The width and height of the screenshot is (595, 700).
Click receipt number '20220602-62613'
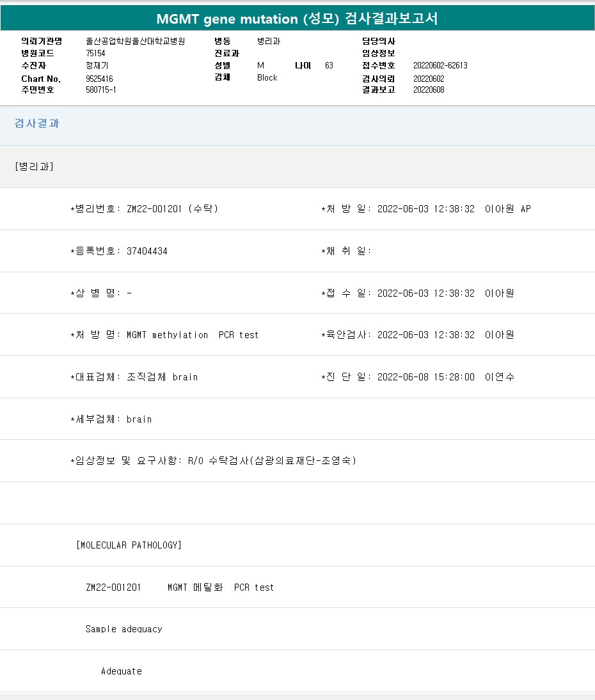point(440,66)
